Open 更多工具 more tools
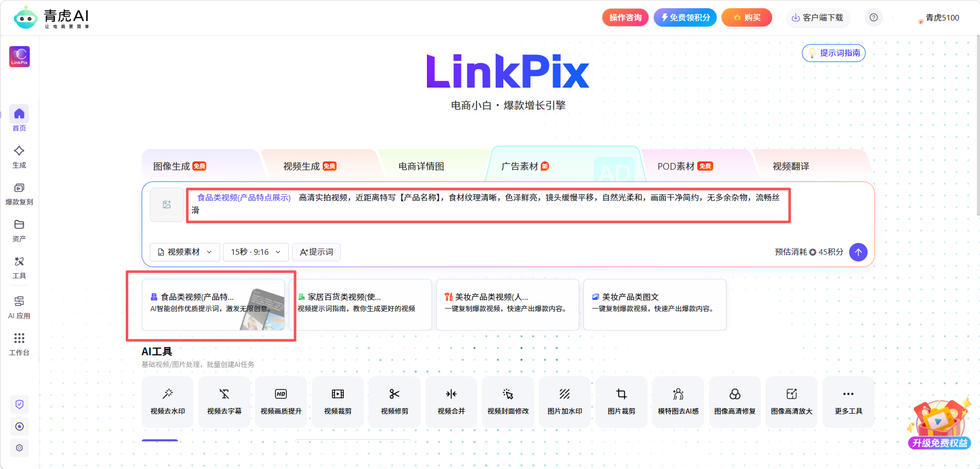This screenshot has width=980, height=469. 848,402
